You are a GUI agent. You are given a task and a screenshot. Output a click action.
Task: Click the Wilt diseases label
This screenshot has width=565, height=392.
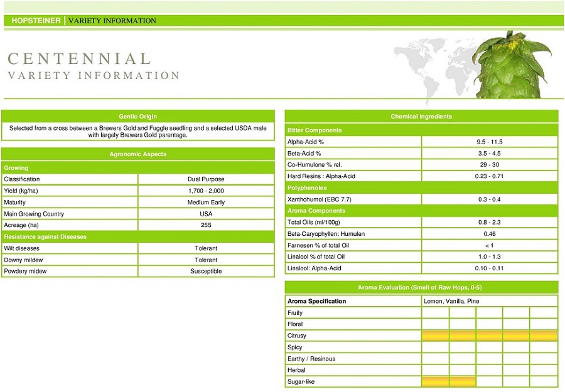pyautogui.click(x=21, y=248)
